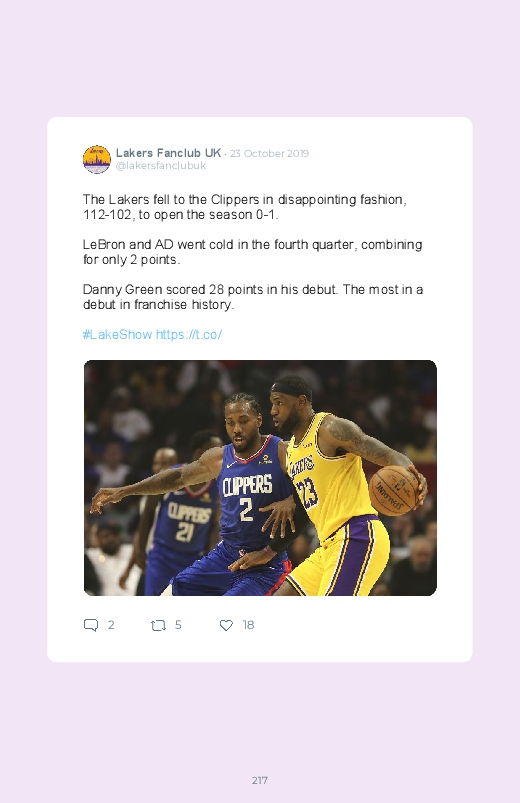Click the 23 October 2019 timestamp

tap(269, 154)
